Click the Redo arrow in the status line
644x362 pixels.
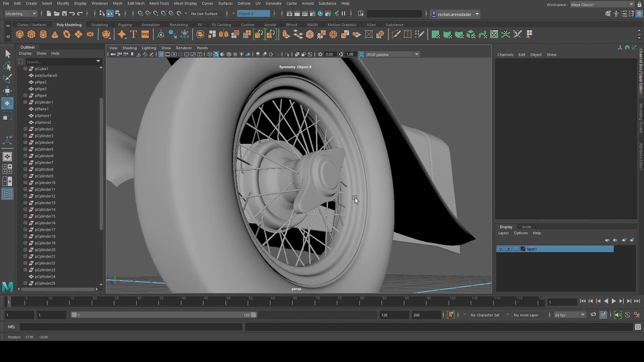tap(80, 14)
